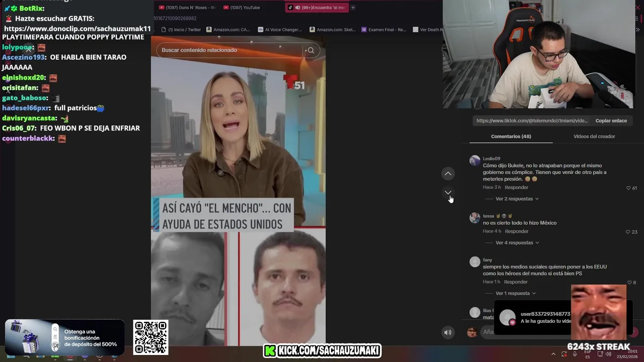
Task: Open the Amazon.com: Skel... bookmark
Action: click(333, 30)
